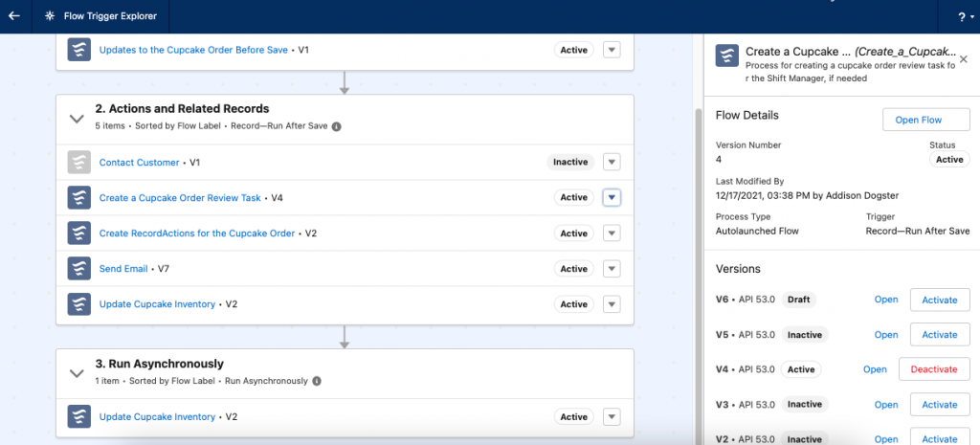This screenshot has width=980, height=445.
Task: Show info icon next to Run Asynchronously
Action: pos(316,381)
